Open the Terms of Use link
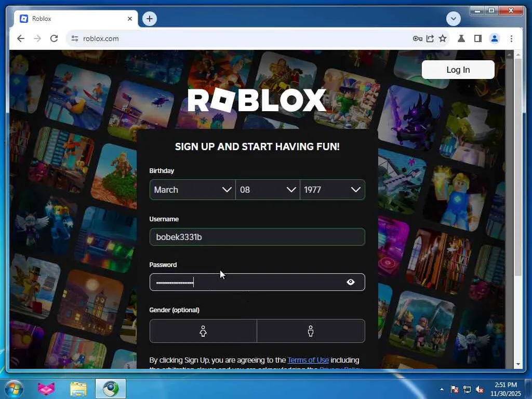This screenshot has width=532, height=399. (308, 360)
